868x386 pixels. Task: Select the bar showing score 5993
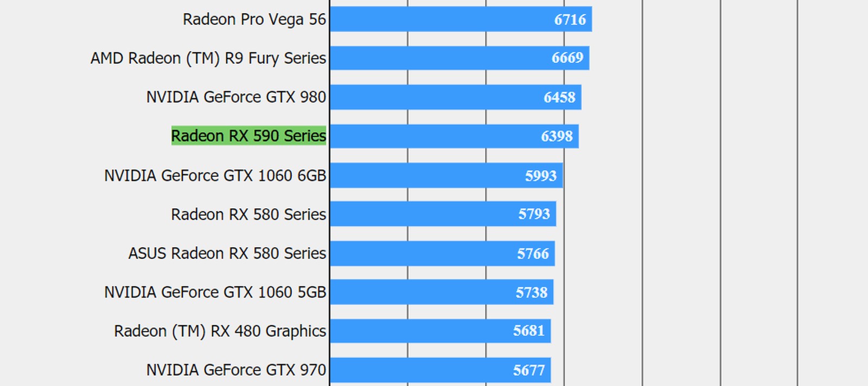(446, 176)
